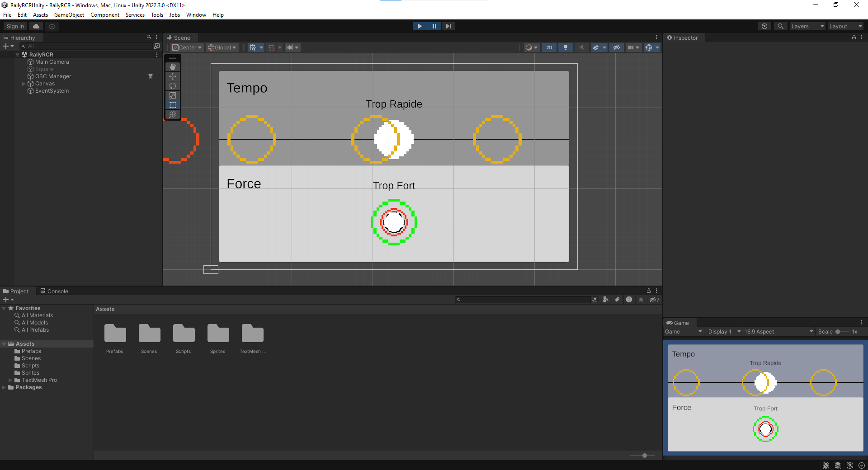Open the global search magnifier
Screen dimensions: 868x470
click(x=780, y=26)
